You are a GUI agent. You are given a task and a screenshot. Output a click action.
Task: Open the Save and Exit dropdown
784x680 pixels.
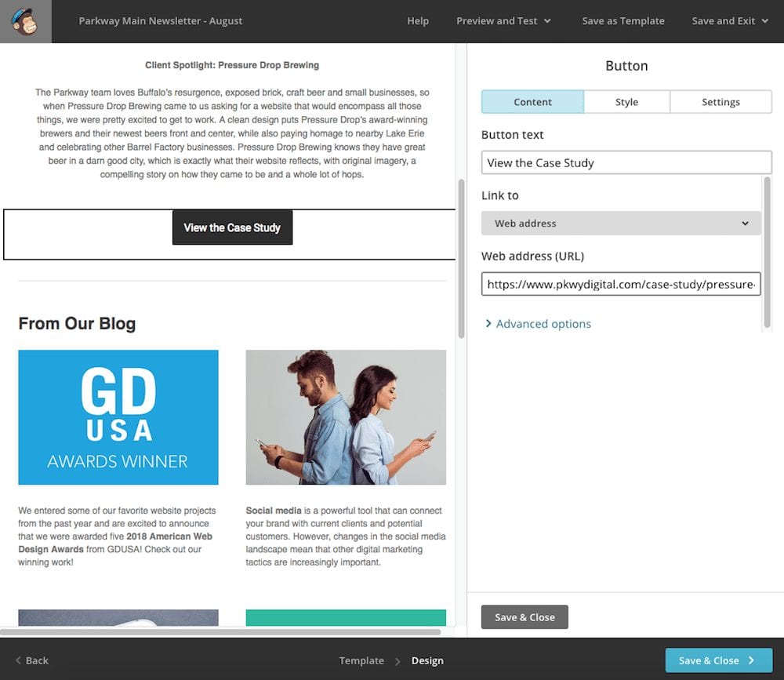(729, 21)
